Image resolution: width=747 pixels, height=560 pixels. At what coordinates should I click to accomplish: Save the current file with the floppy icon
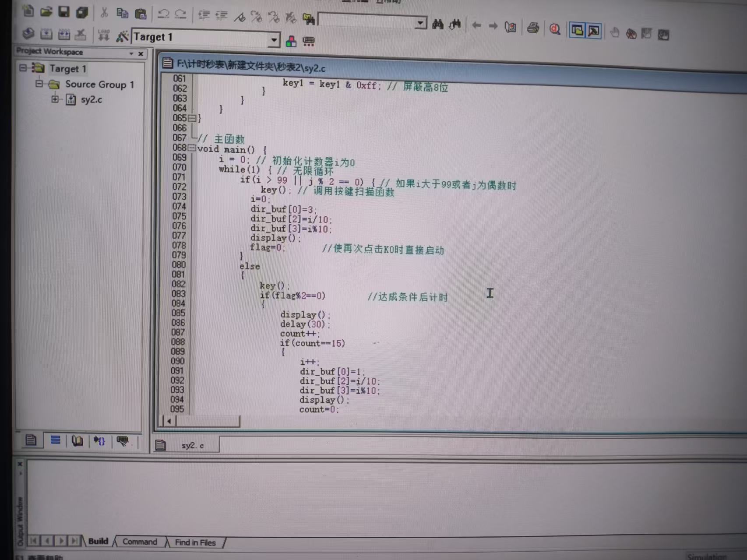pos(64,12)
